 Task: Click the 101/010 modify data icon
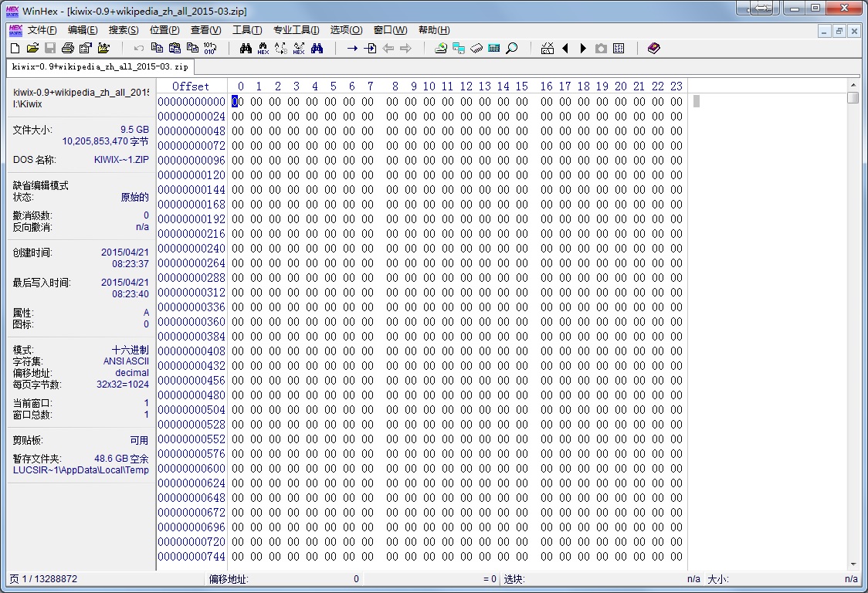pos(210,49)
